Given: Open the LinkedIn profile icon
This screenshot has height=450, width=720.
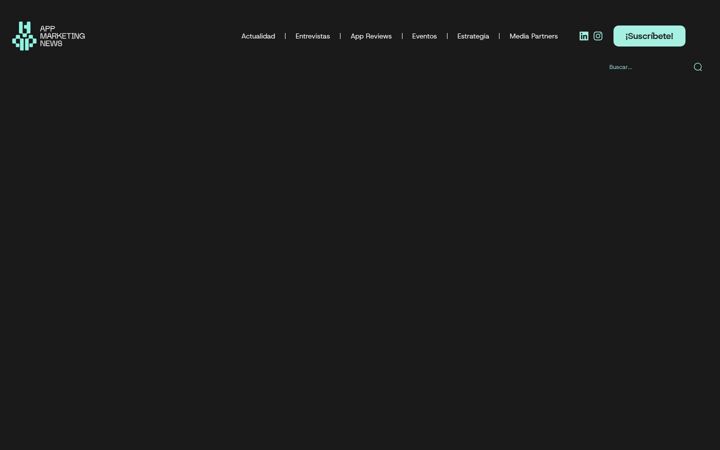Looking at the screenshot, I should (584, 36).
